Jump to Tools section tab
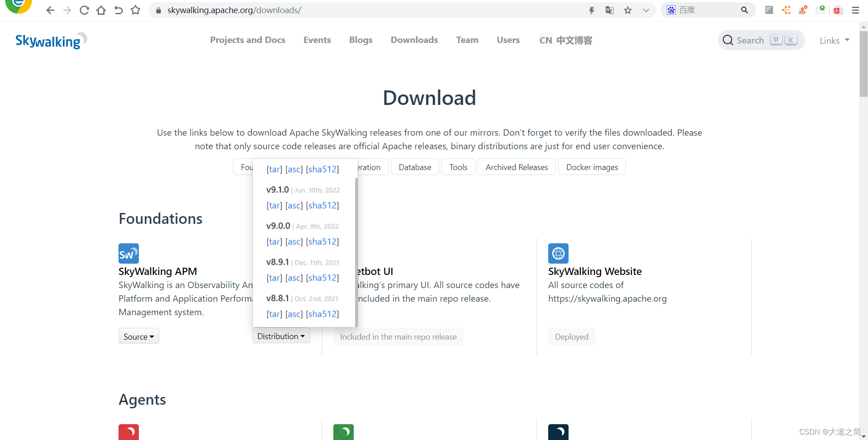The width and height of the screenshot is (868, 440). [x=458, y=167]
